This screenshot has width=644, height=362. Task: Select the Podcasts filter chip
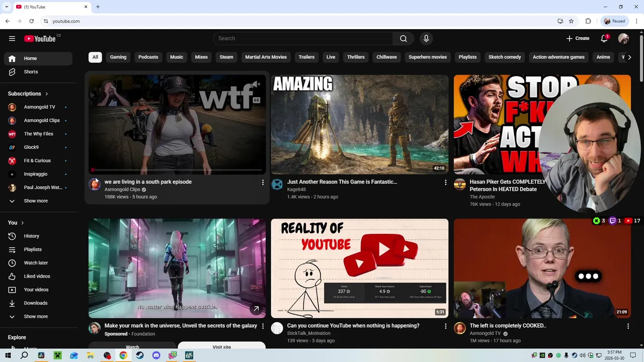coord(148,57)
